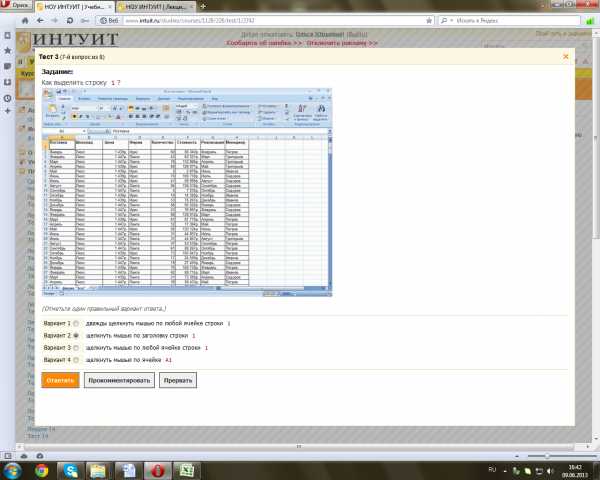Open the search engine dropdown arrow
600x480 pixels.
(452, 20)
